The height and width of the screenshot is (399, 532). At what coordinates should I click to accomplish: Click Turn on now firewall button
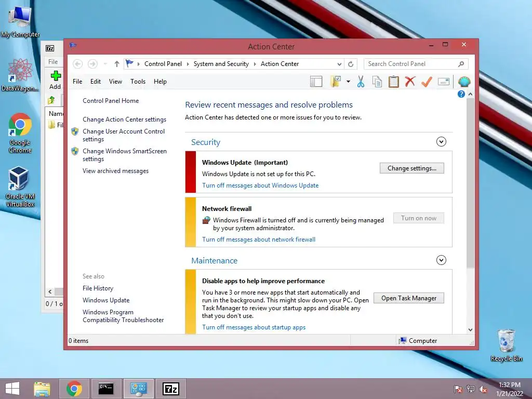tap(419, 218)
